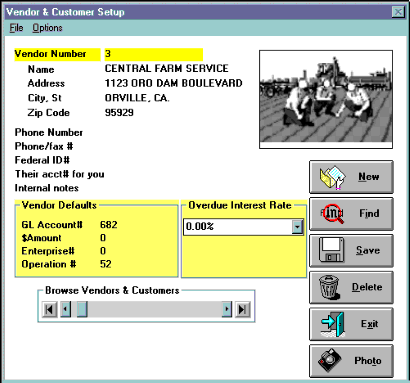Click the Delete button text label

pyautogui.click(x=367, y=287)
